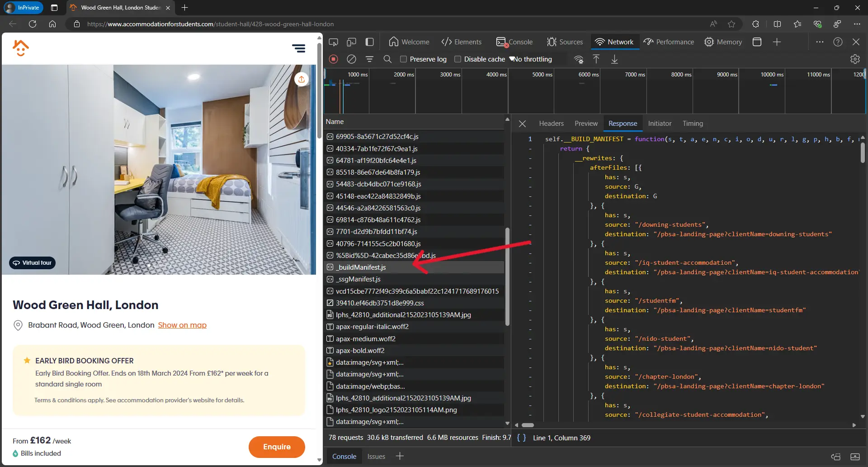This screenshot has height=467, width=868.
Task: Export network log as HAR
Action: pos(615,59)
